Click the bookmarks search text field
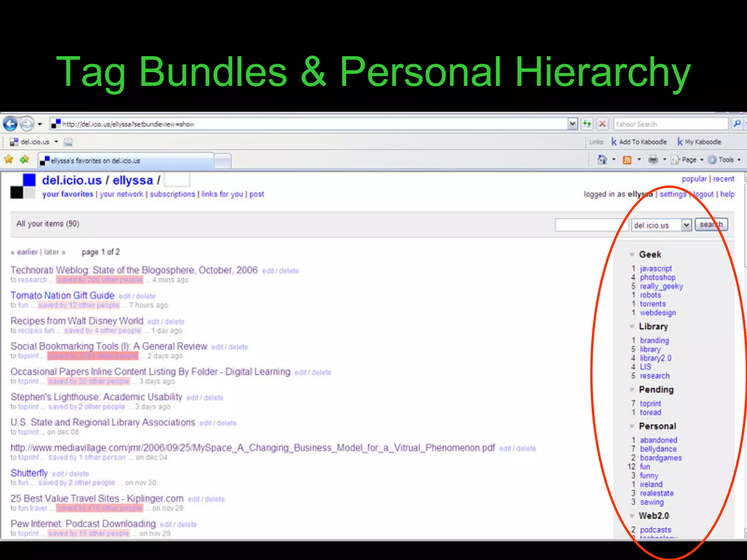 (x=591, y=225)
